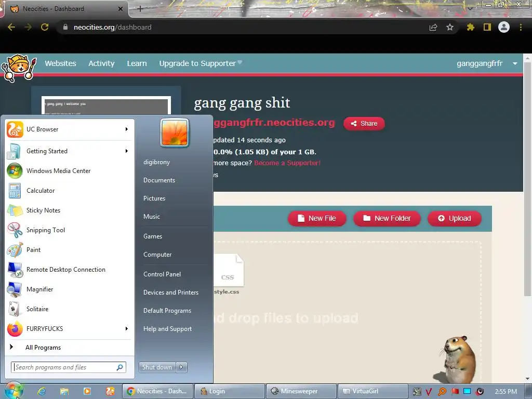This screenshot has height=399, width=532.
Task: Open Windows Explorer folder taskbar icon
Action: pyautogui.click(x=64, y=391)
